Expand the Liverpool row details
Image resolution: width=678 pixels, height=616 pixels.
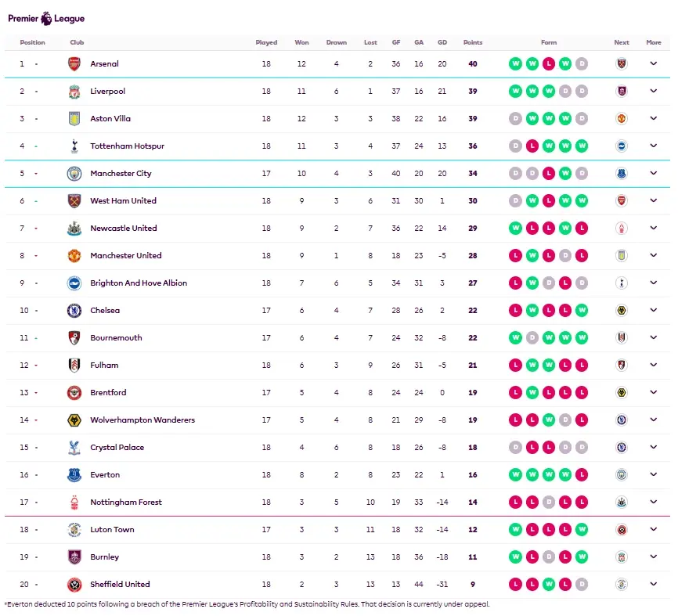[654, 91]
